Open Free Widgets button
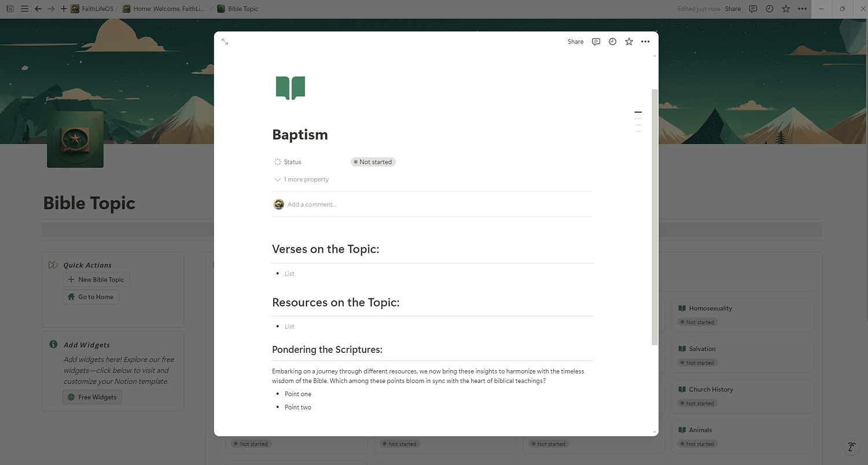The width and height of the screenshot is (868, 465). [92, 397]
